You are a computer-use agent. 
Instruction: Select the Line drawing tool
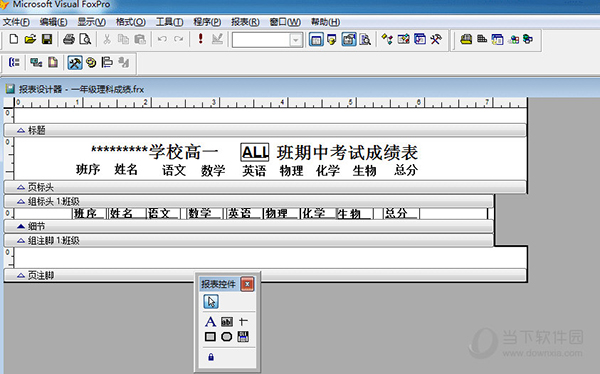243,322
